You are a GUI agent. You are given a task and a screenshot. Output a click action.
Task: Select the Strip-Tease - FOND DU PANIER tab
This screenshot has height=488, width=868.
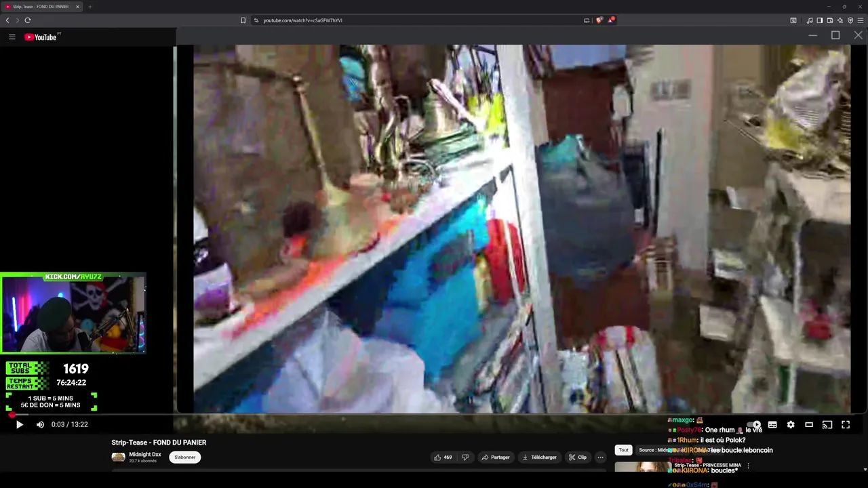point(42,7)
